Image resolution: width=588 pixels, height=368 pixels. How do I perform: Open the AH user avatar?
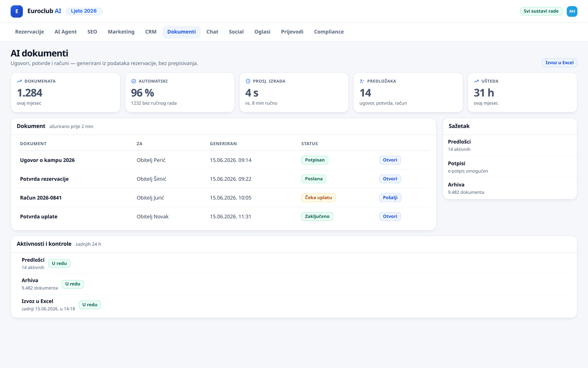pyautogui.click(x=572, y=11)
